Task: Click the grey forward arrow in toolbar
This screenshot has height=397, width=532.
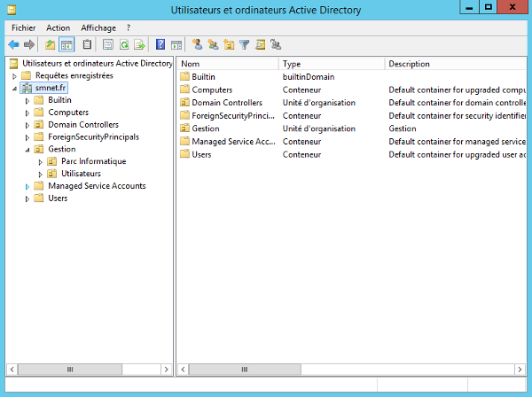Action: point(29,45)
